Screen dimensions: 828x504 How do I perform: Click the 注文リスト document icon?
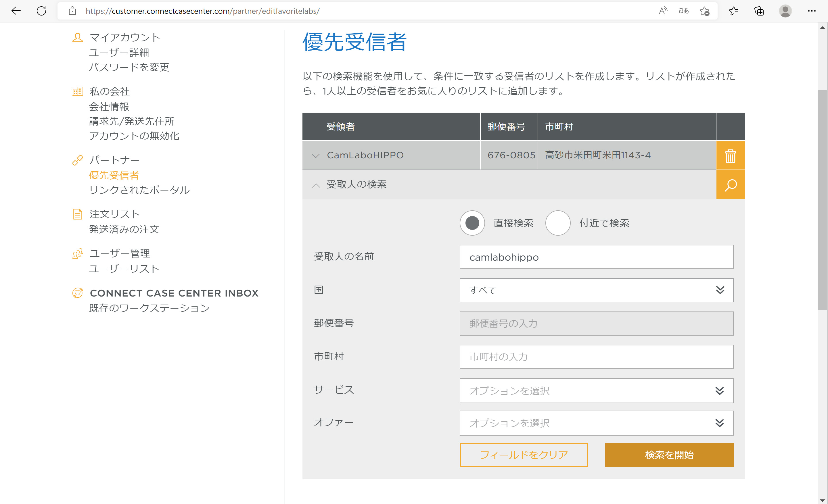click(78, 214)
